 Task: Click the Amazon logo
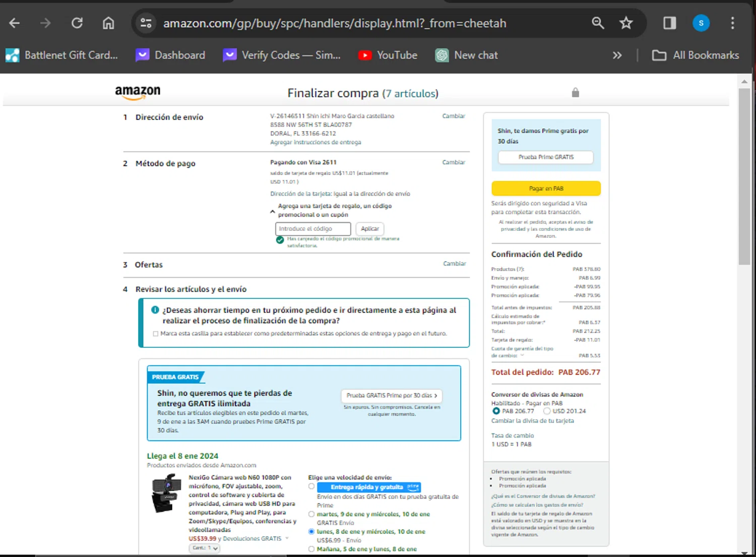(138, 93)
